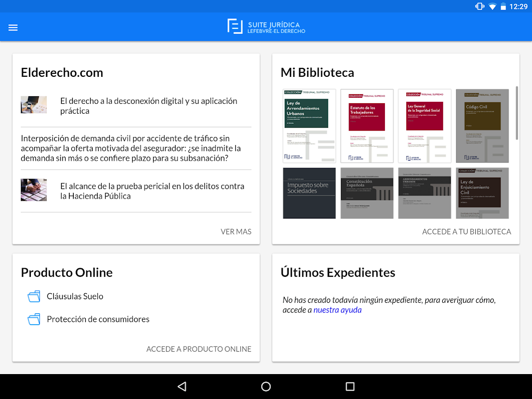Open the hamburger navigation menu
The image size is (532, 399).
click(x=13, y=27)
